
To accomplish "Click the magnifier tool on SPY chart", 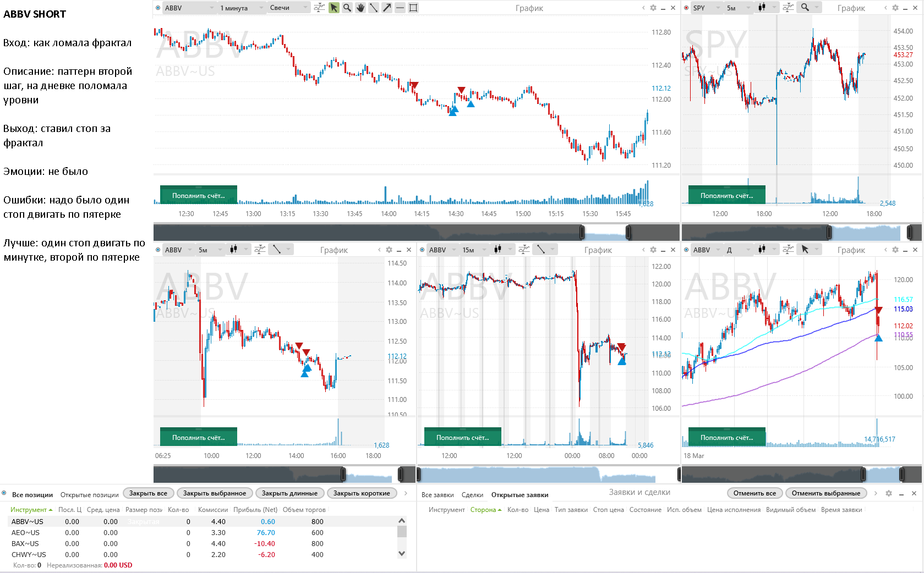I will (805, 8).
